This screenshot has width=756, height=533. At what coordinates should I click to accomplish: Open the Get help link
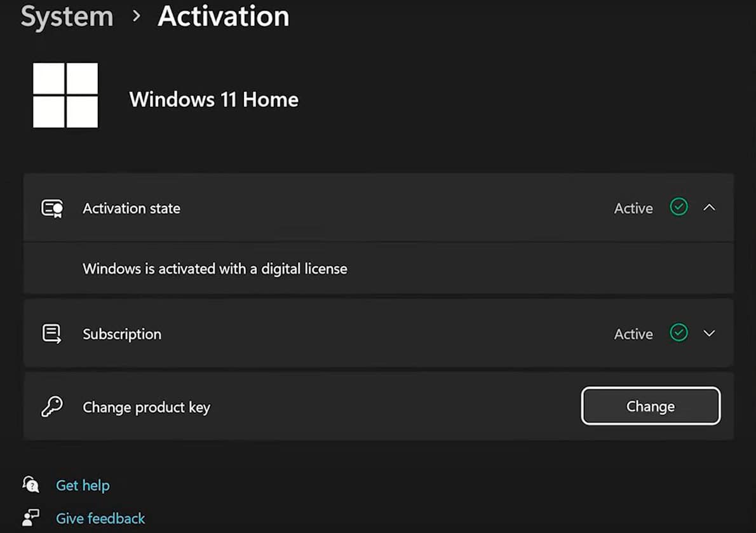pyautogui.click(x=83, y=485)
